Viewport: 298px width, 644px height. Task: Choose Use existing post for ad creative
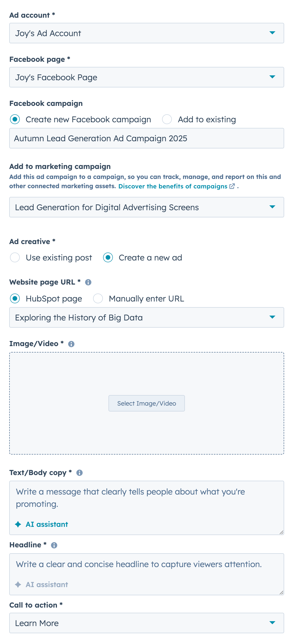[x=15, y=258]
